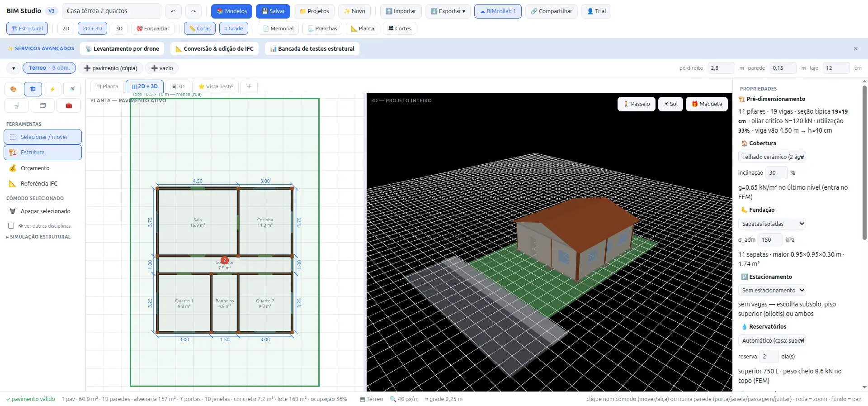
Task: Select the Térreo floor tab
Action: [x=49, y=68]
